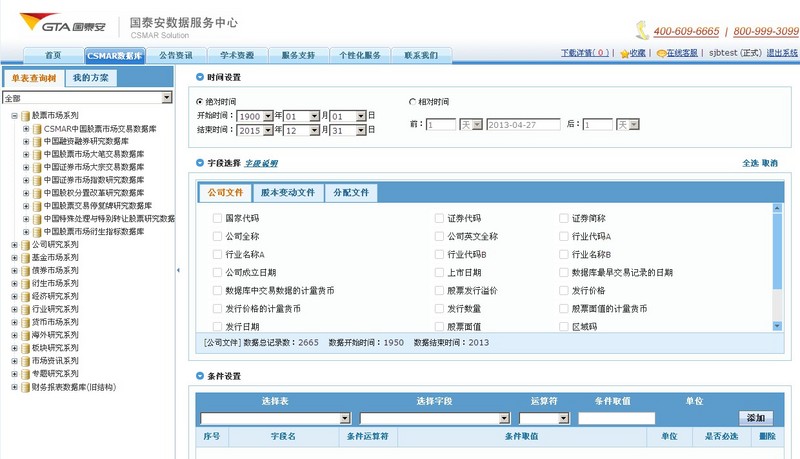800x459 pixels.
Task: Click stacked-database icon beside 财务报表数据库(旧结构)
Action: point(26,388)
